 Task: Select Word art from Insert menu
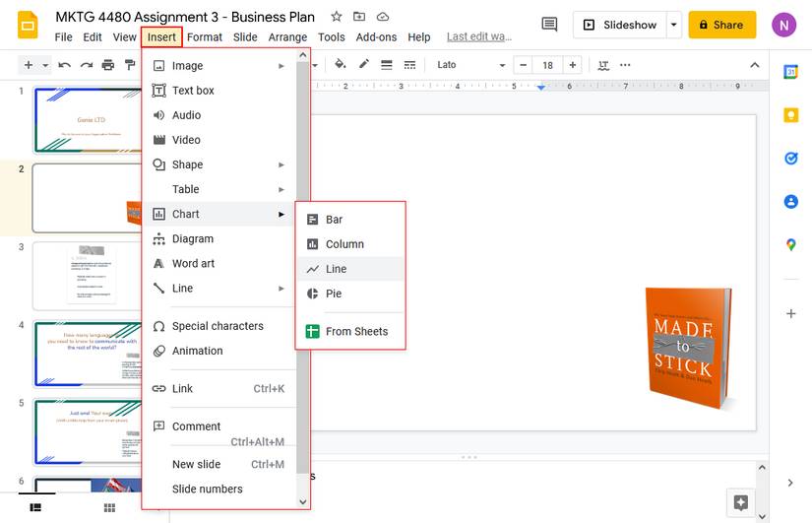[219, 263]
